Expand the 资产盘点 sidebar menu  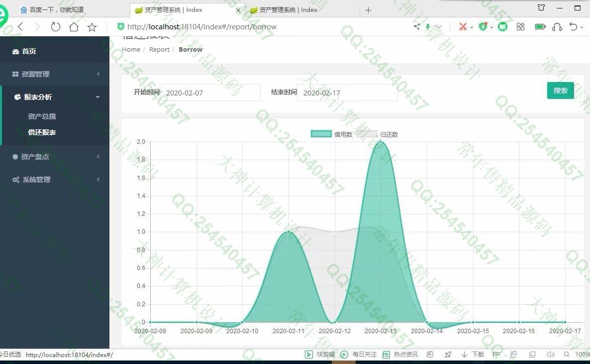[55, 157]
